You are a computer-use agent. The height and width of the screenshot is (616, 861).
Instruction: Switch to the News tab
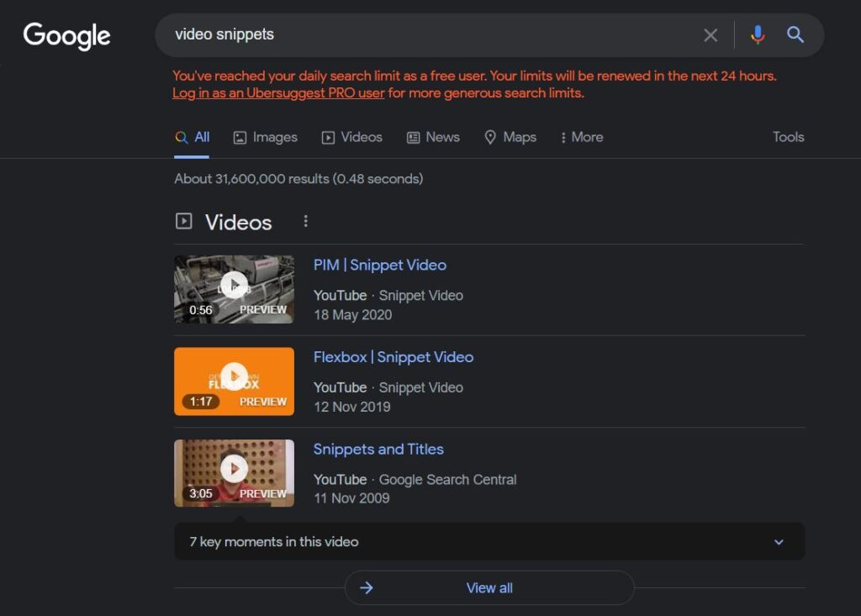pos(433,137)
